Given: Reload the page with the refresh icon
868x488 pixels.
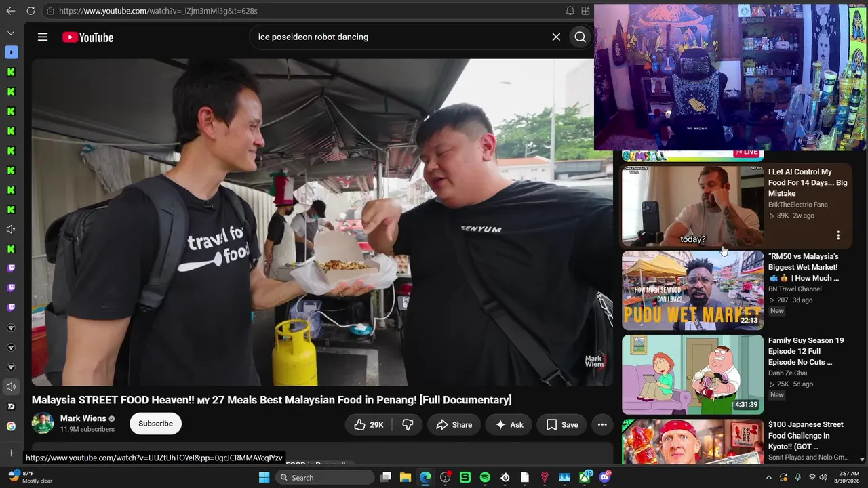Looking at the screenshot, I should pos(31,11).
